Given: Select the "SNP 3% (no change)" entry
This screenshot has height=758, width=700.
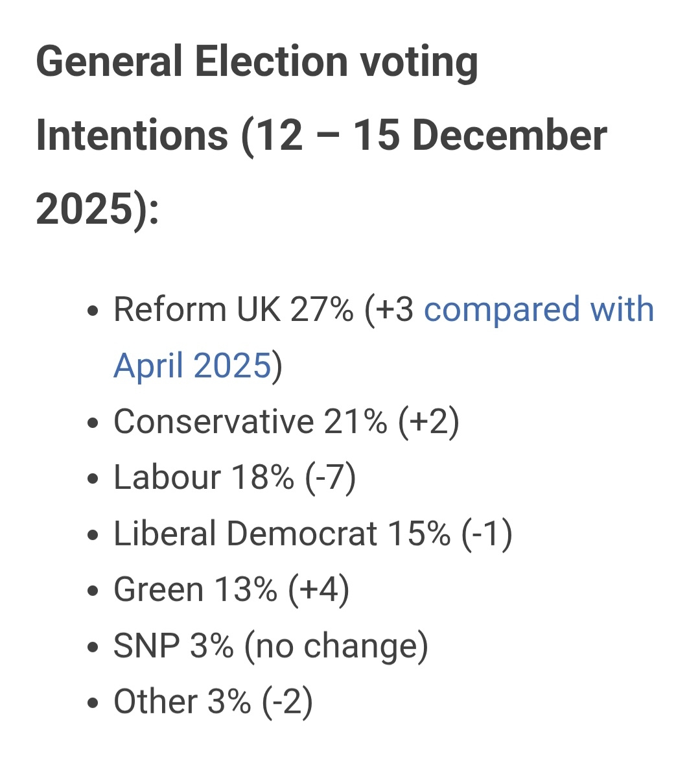Looking at the screenshot, I should click(270, 646).
